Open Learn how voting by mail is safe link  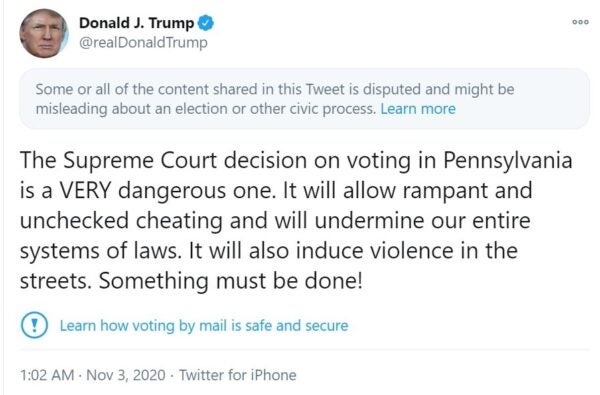click(204, 326)
